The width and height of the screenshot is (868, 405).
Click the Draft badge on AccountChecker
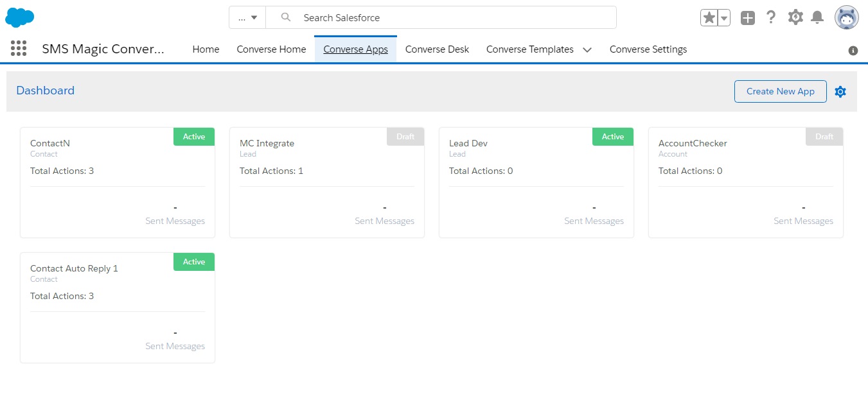(x=824, y=137)
